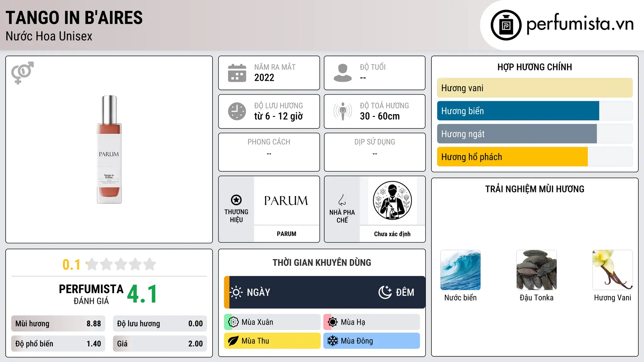Click the 0.1 user rating score
The image size is (644, 362).
click(71, 265)
